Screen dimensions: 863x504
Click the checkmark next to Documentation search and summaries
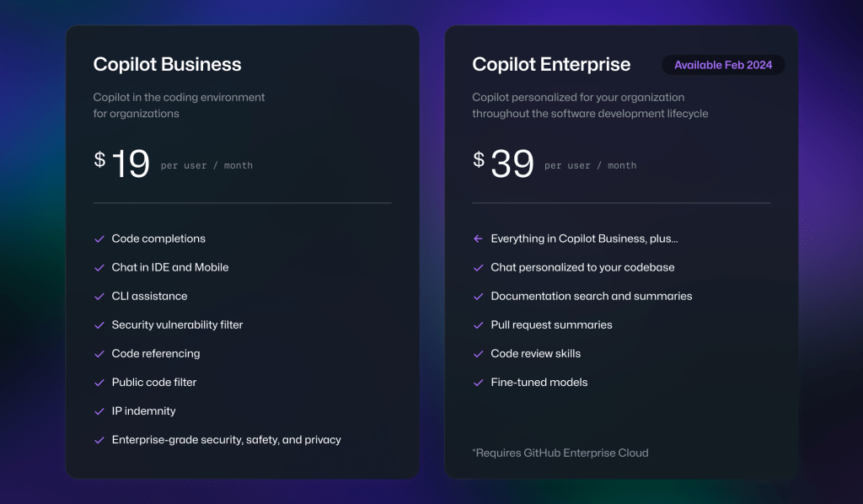tap(478, 296)
